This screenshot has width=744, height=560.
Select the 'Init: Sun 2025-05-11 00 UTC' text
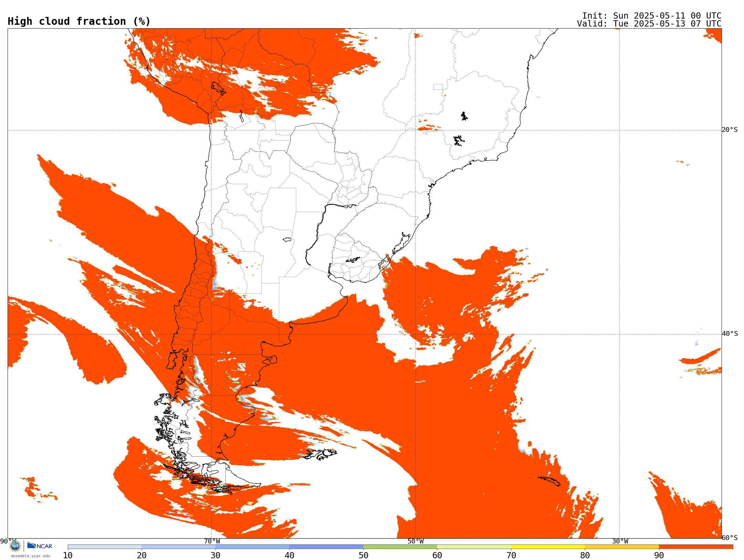(x=652, y=16)
